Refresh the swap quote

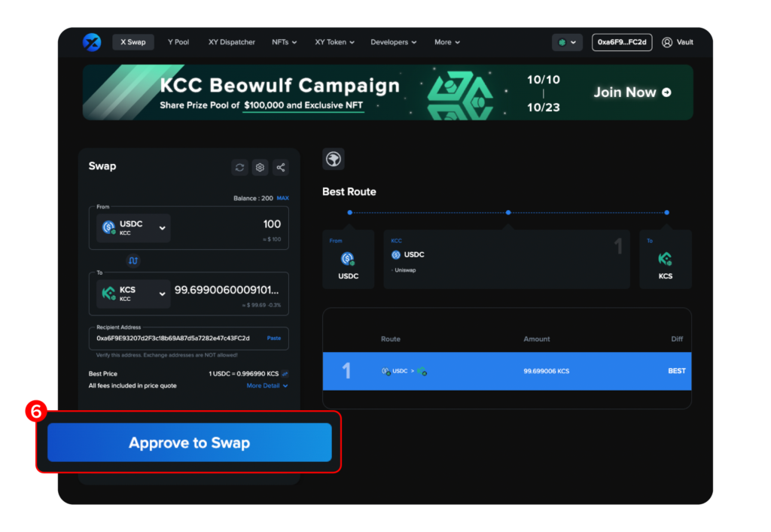239,168
